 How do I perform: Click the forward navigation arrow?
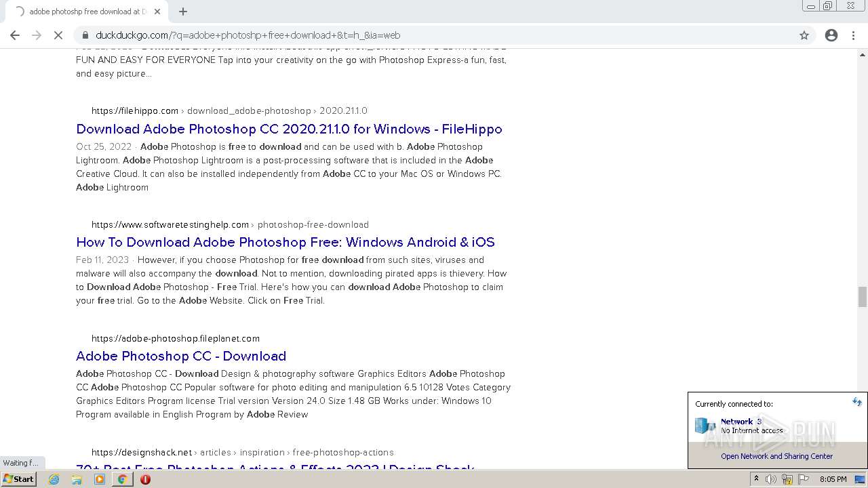[37, 35]
